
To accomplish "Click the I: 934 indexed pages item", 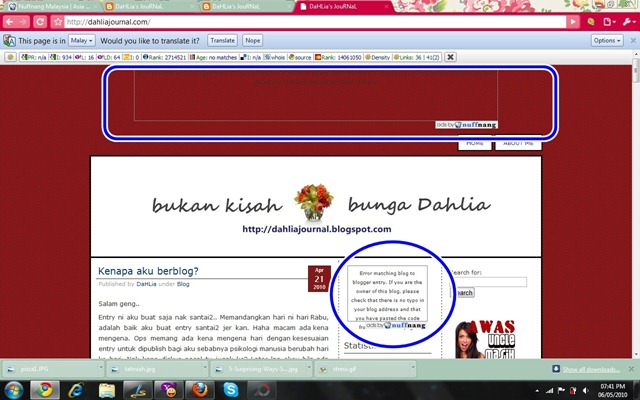I will point(60,57).
